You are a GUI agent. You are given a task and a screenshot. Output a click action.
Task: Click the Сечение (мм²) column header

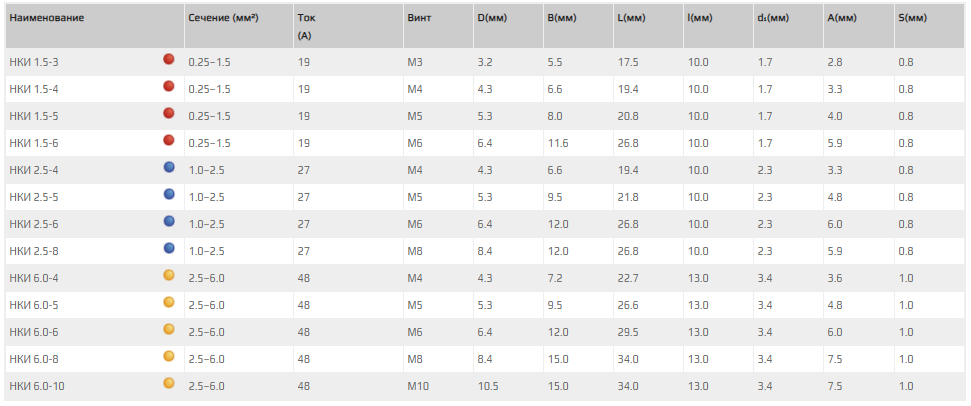click(x=223, y=19)
